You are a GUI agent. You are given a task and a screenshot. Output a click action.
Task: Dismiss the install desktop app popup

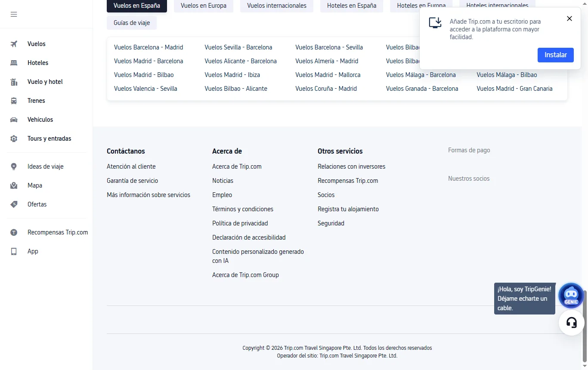(569, 18)
